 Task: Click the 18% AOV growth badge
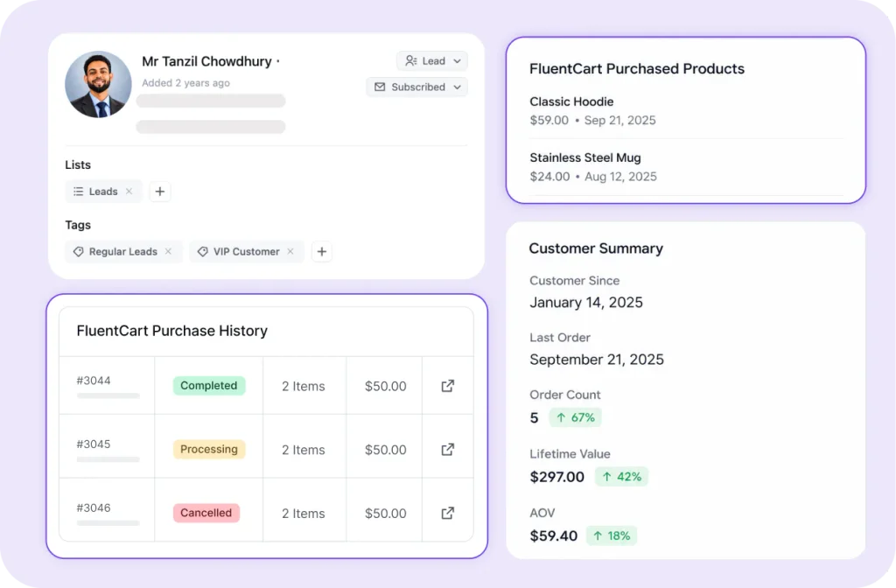pos(612,535)
